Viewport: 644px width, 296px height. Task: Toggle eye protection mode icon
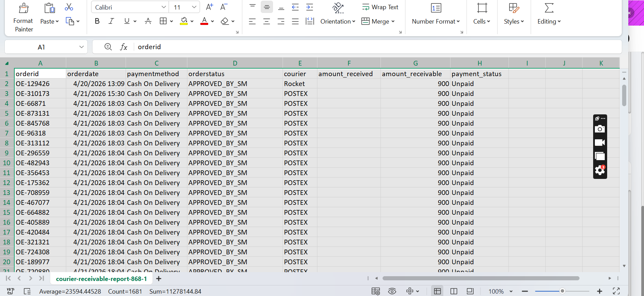392,291
